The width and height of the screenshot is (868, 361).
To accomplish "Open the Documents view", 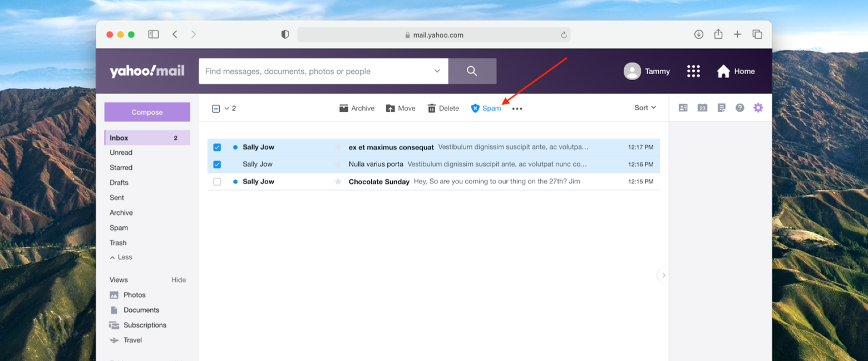I will tap(134, 310).
